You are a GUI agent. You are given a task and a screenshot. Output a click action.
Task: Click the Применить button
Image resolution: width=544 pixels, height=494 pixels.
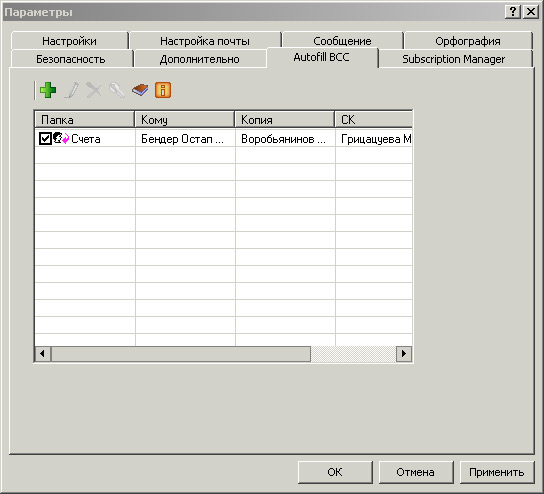(497, 472)
